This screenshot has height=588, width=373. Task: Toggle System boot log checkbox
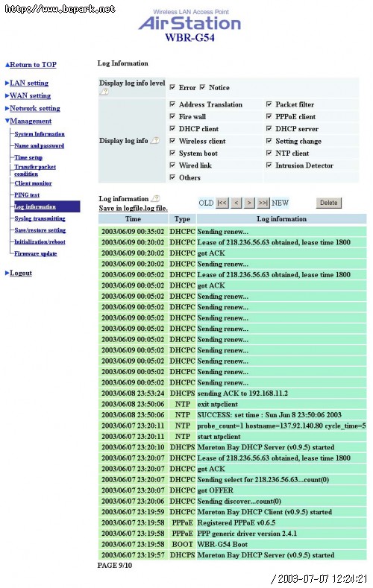tap(172, 153)
